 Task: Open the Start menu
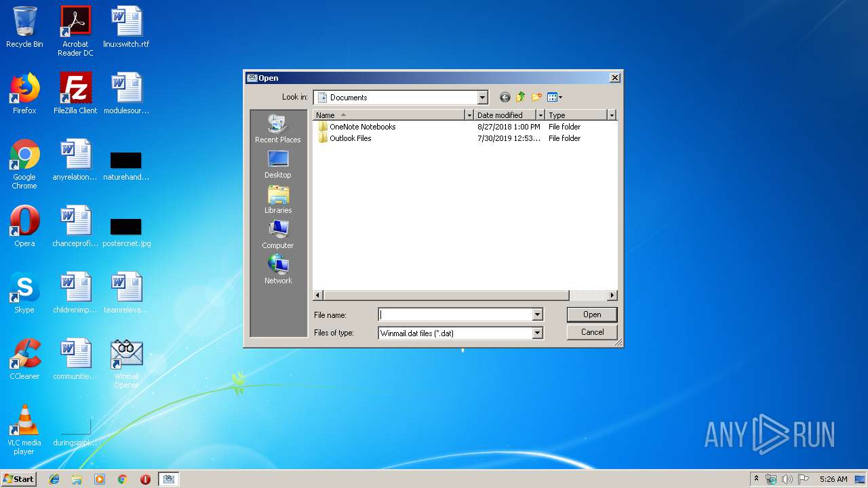click(x=18, y=479)
